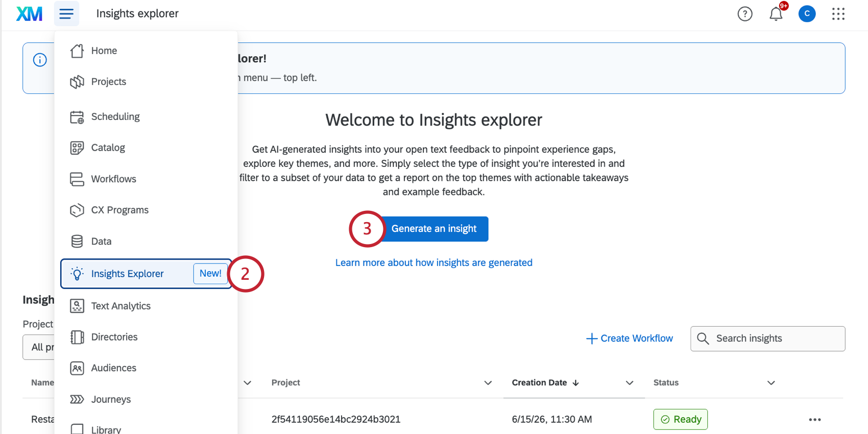Expand the Status column dropdown chevron
Viewport: 868px width, 434px height.
[x=771, y=383]
